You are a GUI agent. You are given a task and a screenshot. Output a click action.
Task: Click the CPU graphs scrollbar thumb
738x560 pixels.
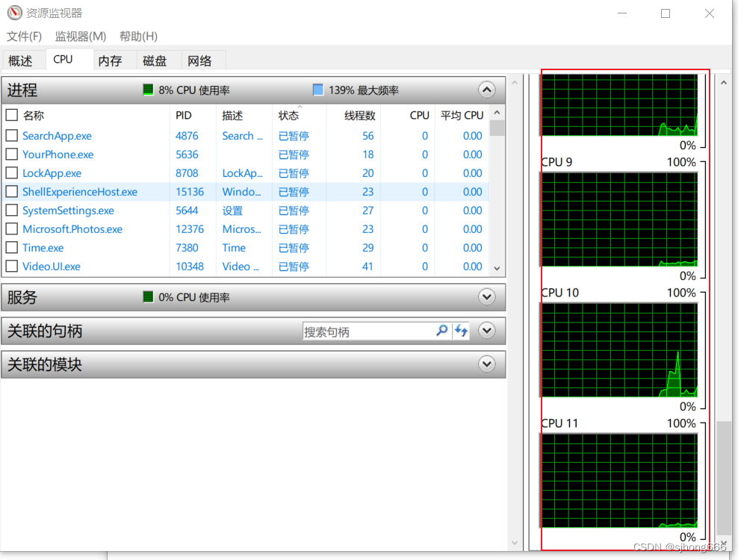coord(724,478)
